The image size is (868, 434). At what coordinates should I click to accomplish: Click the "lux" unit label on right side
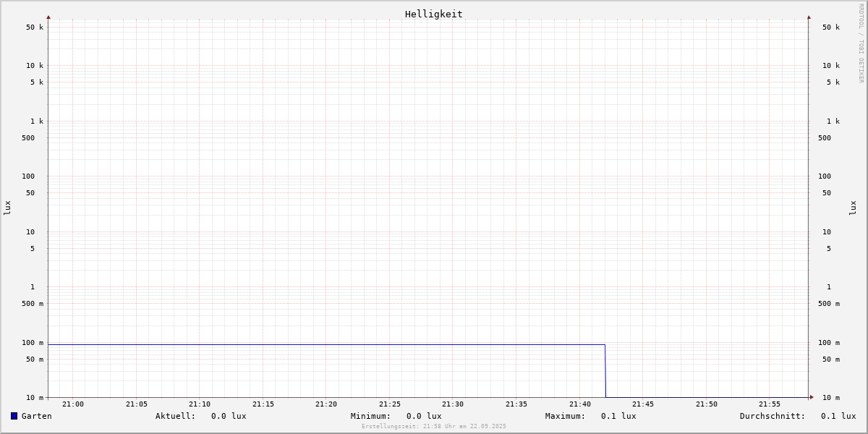[854, 208]
